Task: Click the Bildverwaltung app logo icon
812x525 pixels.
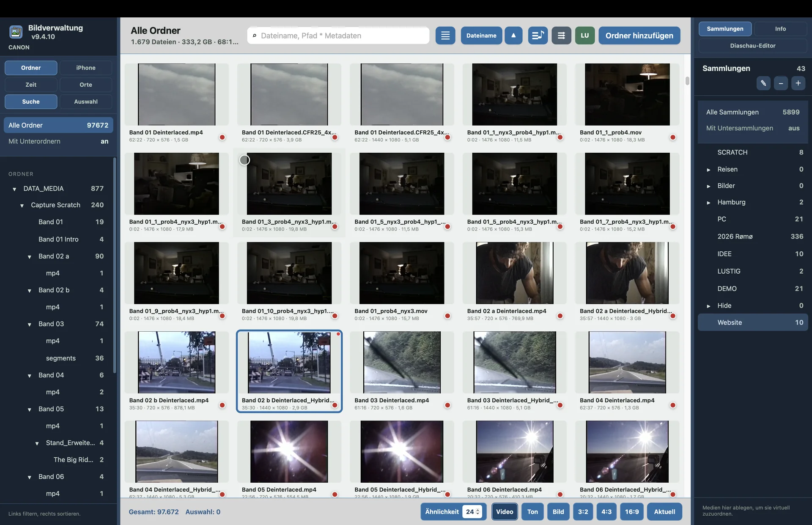Action: click(x=16, y=32)
